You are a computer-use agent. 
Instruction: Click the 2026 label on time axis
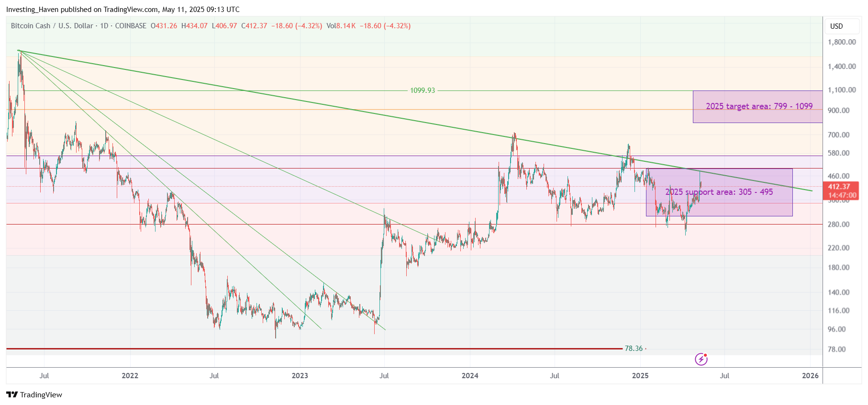(x=810, y=376)
